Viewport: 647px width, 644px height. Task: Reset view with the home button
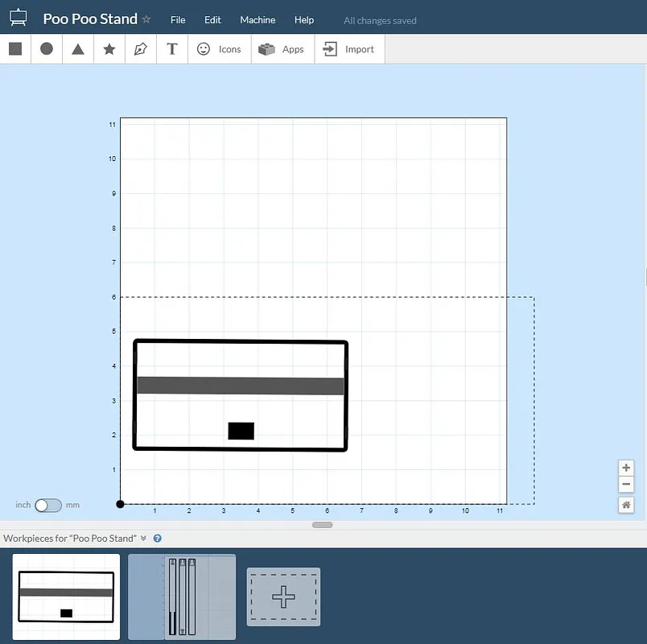626,505
